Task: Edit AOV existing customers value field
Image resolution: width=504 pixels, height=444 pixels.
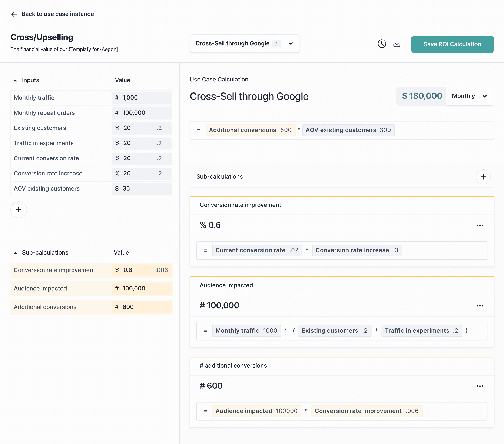Action: click(x=142, y=189)
